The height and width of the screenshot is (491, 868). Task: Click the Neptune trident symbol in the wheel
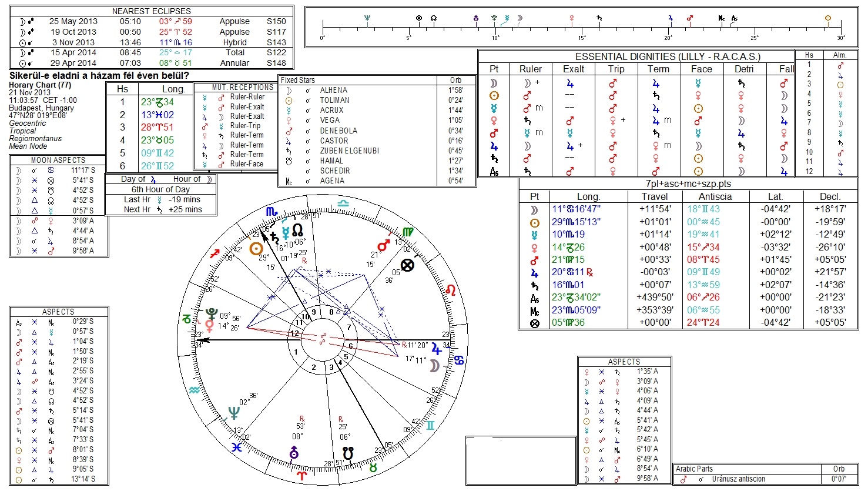point(234,413)
